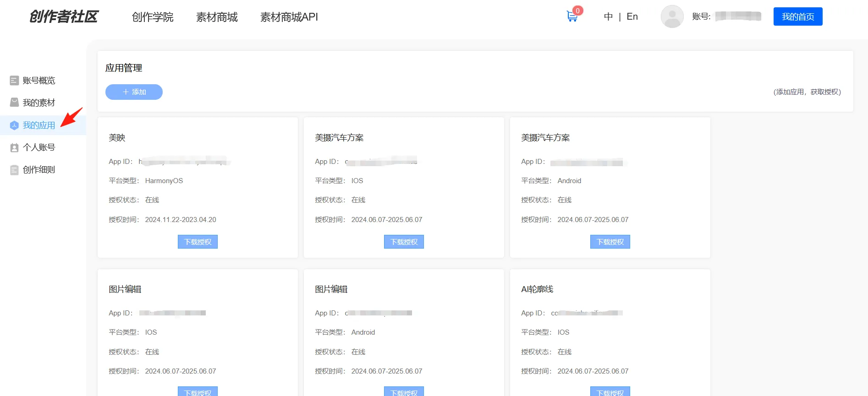This screenshot has height=396, width=868.
Task: Click the 我的首页 button
Action: (x=797, y=16)
